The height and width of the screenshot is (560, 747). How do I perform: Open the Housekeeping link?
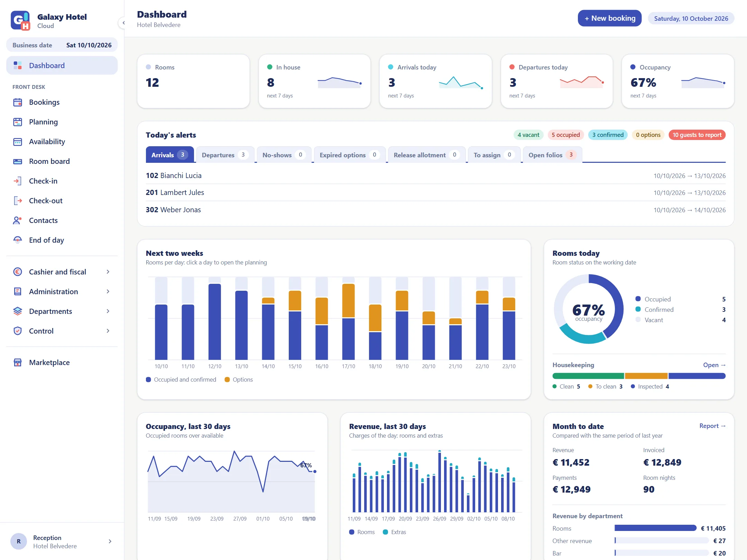(x=714, y=365)
